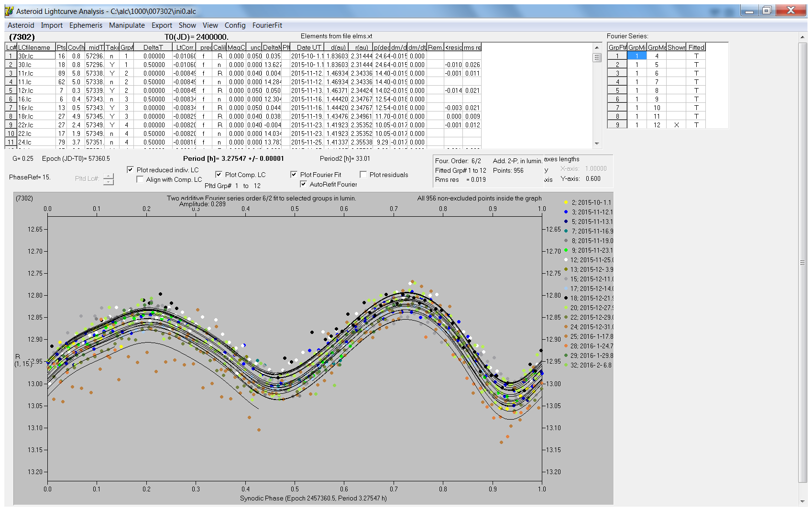
Task: Open the Config menu
Action: pyautogui.click(x=235, y=25)
